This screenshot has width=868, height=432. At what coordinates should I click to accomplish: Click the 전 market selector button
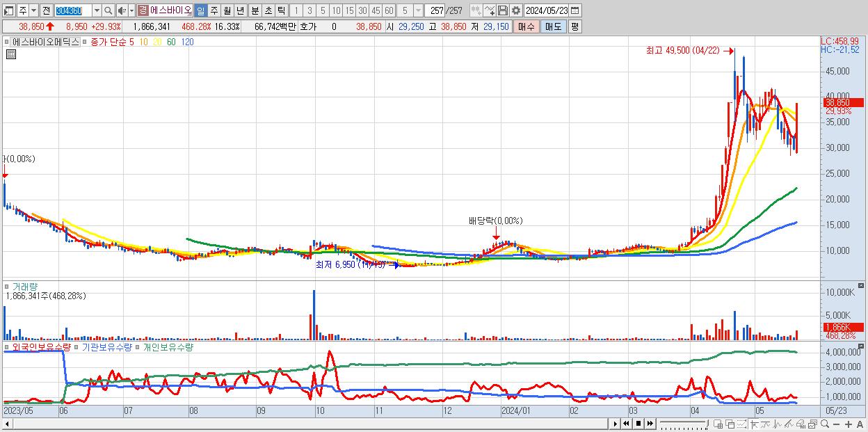pos(46,10)
